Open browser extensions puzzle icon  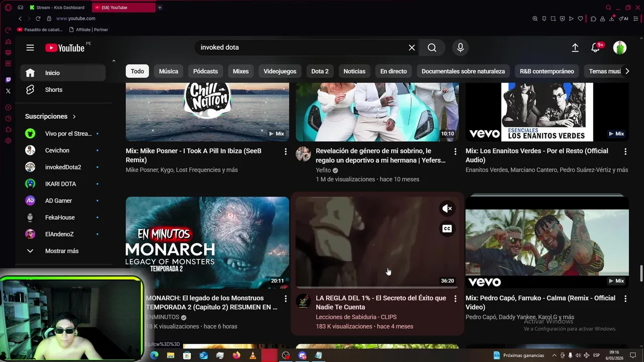tap(593, 19)
